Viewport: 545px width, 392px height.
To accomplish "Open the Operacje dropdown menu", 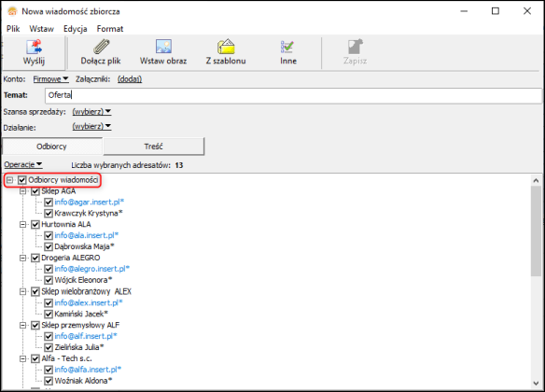I will (x=23, y=164).
